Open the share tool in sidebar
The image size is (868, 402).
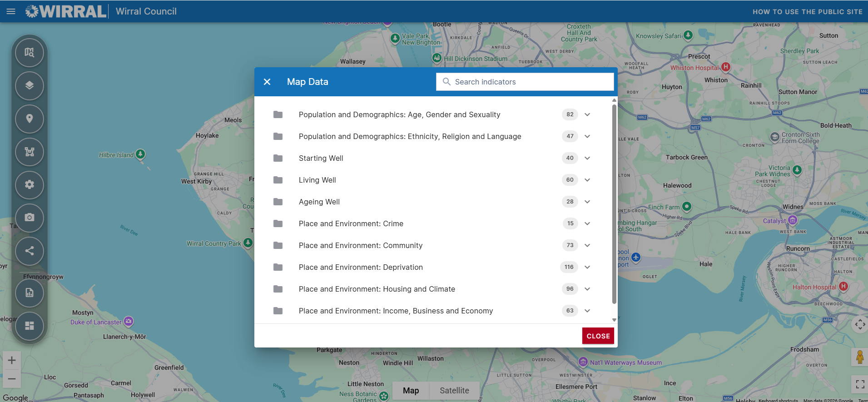click(x=30, y=251)
